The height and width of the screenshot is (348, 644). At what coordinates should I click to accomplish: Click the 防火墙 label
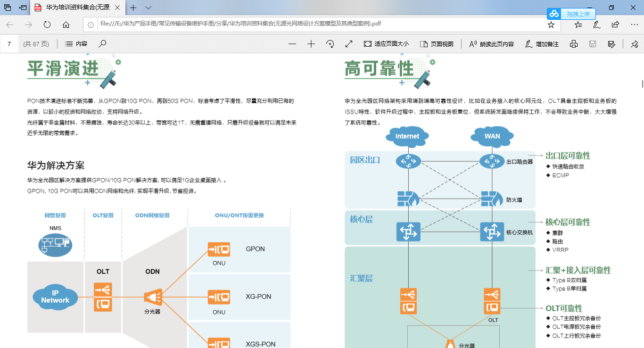pyautogui.click(x=514, y=200)
